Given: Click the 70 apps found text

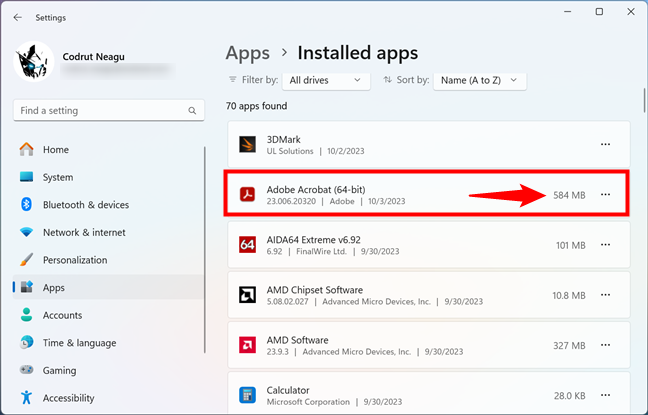Looking at the screenshot, I should pyautogui.click(x=256, y=106).
